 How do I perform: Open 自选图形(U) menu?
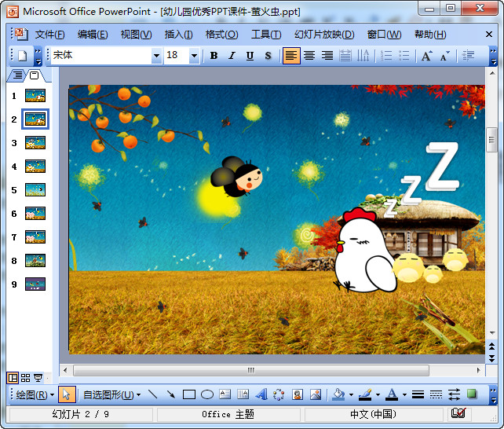[111, 394]
